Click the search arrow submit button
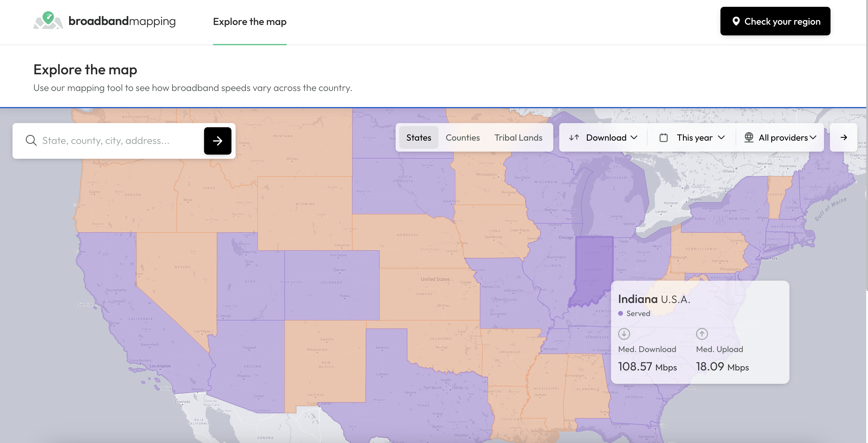This screenshot has width=868, height=443. [x=217, y=141]
